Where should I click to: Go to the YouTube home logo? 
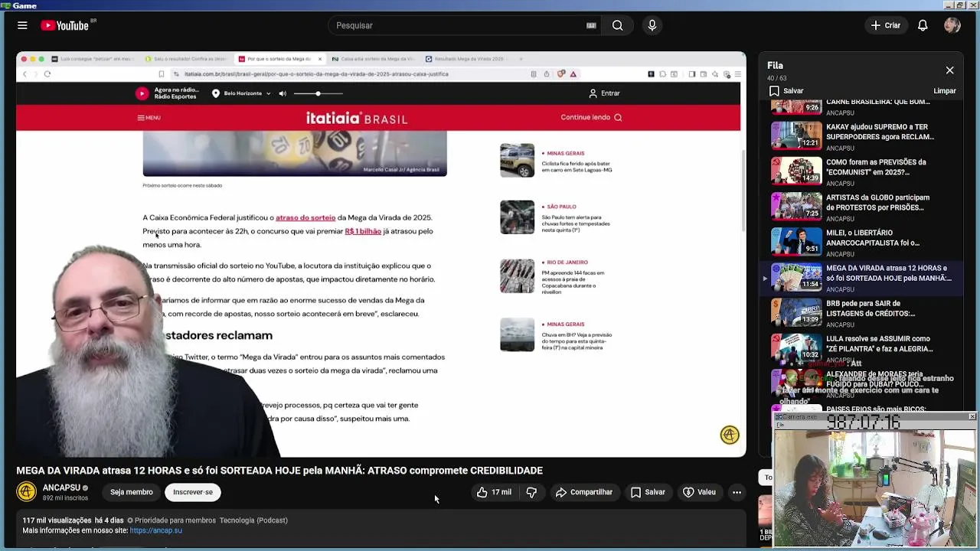[x=65, y=25]
